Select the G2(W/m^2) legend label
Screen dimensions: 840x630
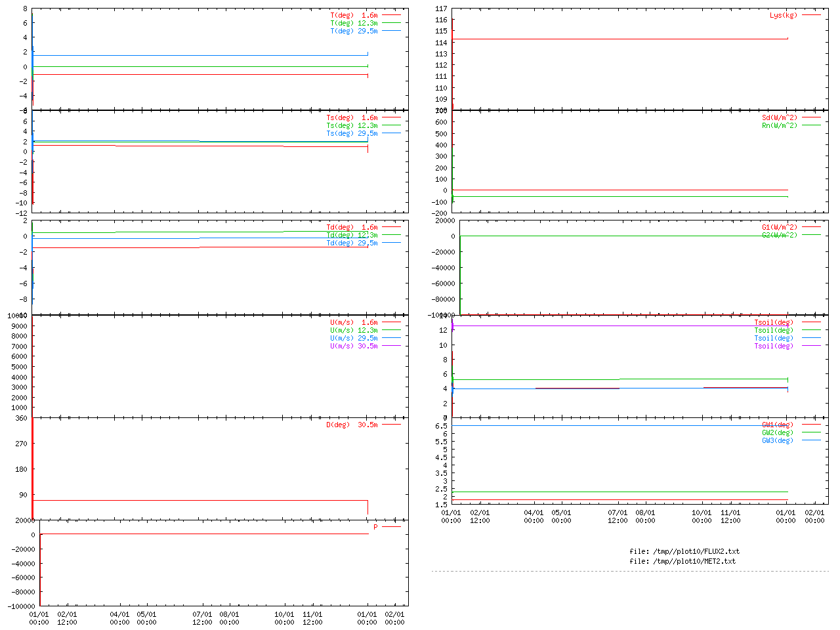(780, 235)
